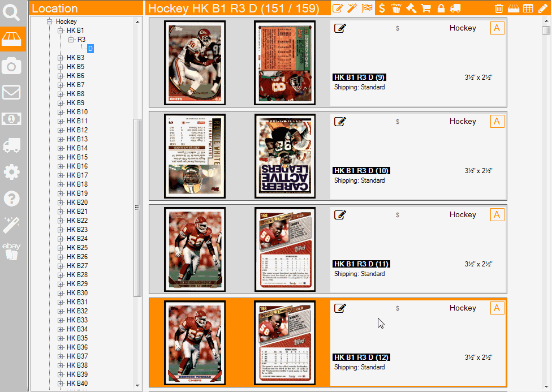Click the A button on card HK B1 R3 D (10)
The width and height of the screenshot is (552, 392).
(x=497, y=122)
